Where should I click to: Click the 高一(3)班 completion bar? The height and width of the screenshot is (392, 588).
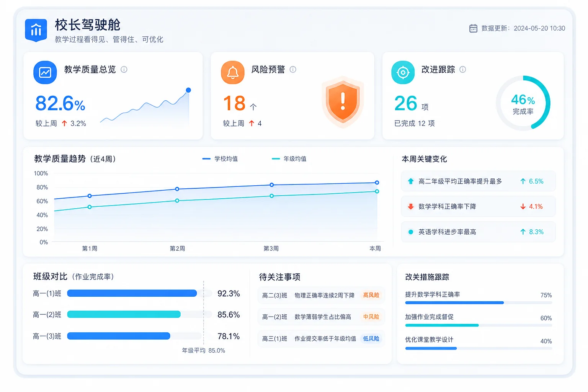119,336
